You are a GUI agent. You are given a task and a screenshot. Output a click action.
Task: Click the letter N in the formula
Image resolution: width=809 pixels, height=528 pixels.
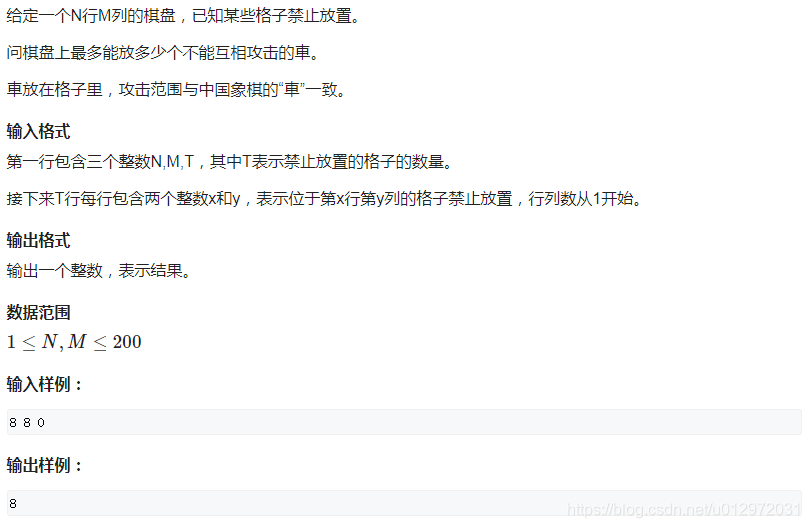click(50, 342)
